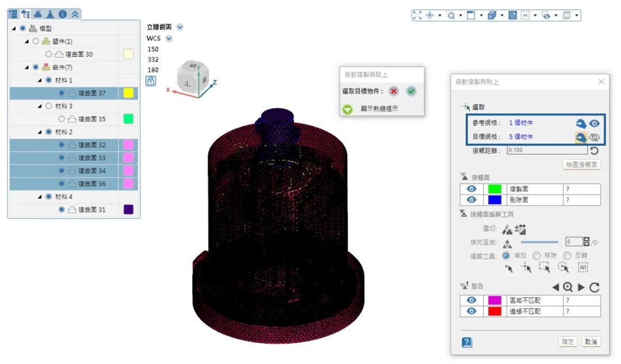Show the 目標網格 using crossed eye icon
Image resolution: width=621 pixels, height=364 pixels.
(595, 137)
